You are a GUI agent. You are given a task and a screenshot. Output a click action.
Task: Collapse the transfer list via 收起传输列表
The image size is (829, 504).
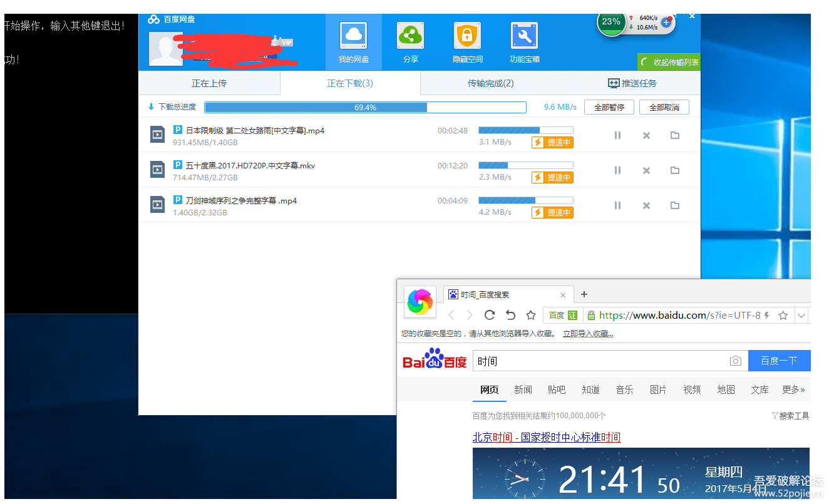click(669, 62)
